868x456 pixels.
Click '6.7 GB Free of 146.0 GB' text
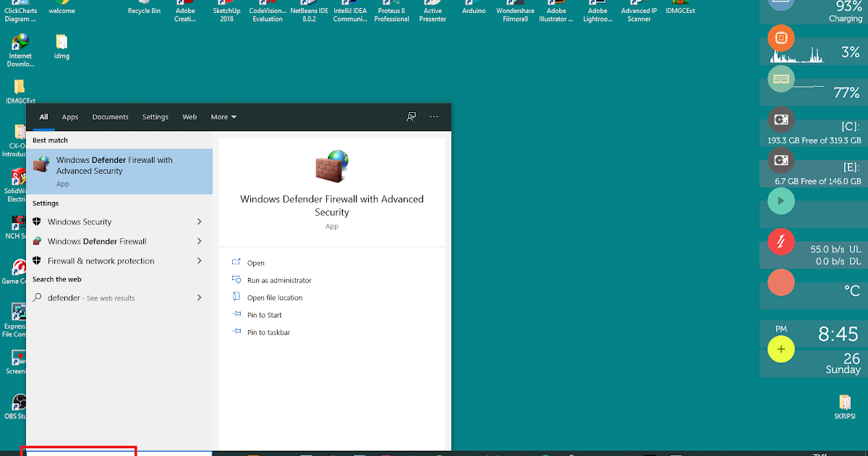817,181
